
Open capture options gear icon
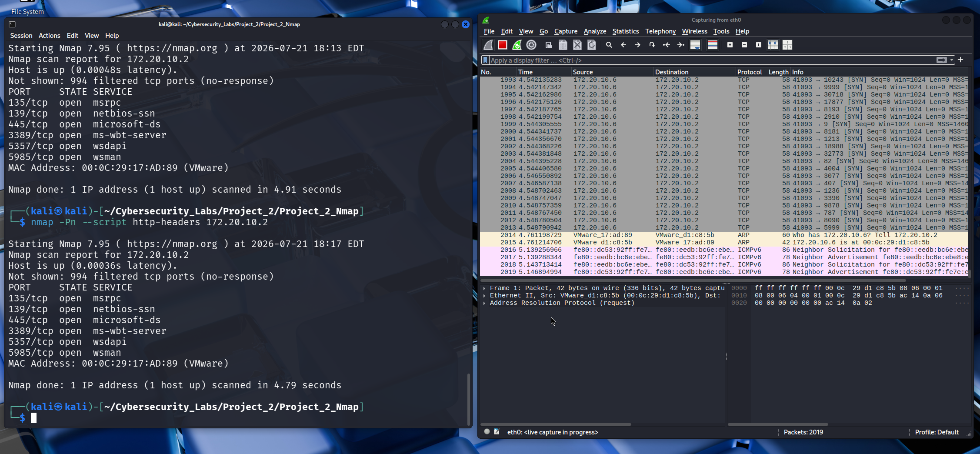click(x=531, y=45)
